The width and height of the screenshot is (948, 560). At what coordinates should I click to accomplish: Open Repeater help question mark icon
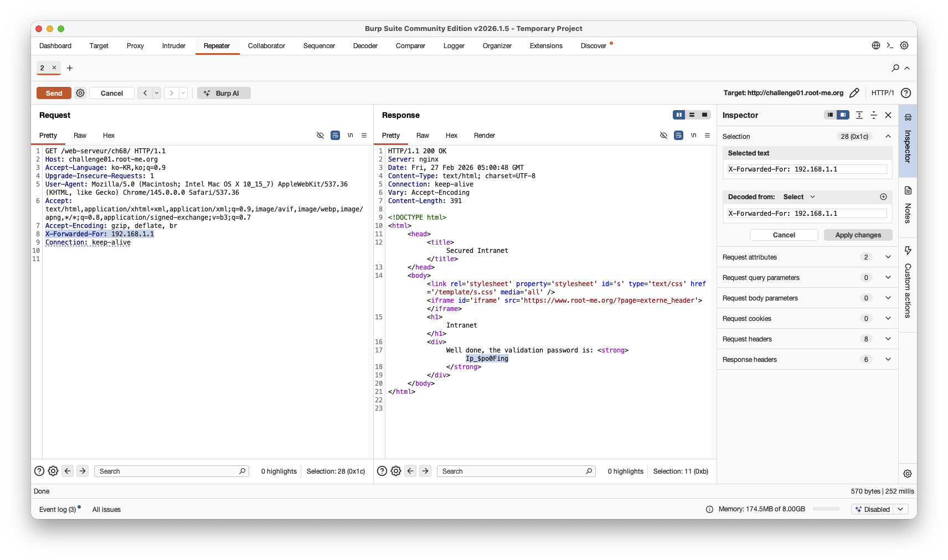(x=906, y=93)
